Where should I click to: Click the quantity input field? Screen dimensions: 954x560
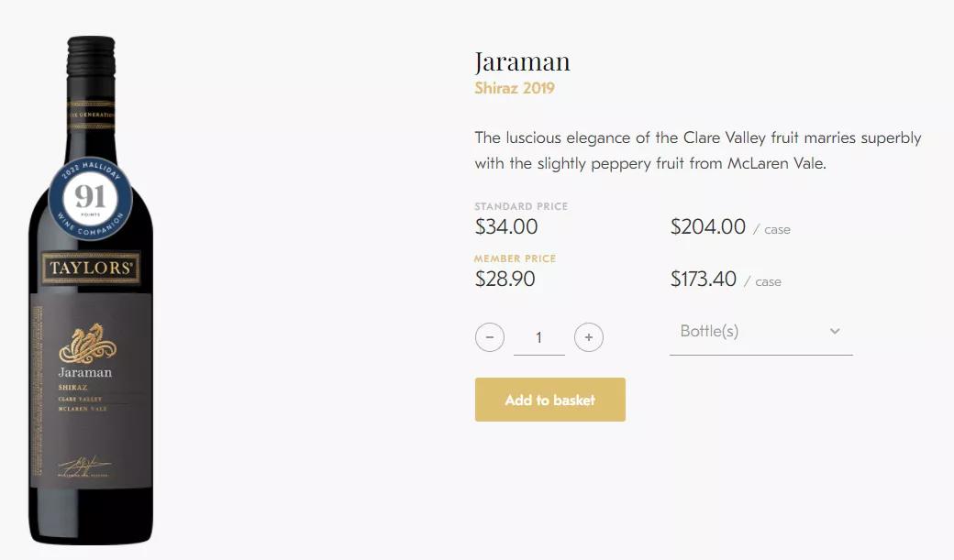pyautogui.click(x=538, y=337)
